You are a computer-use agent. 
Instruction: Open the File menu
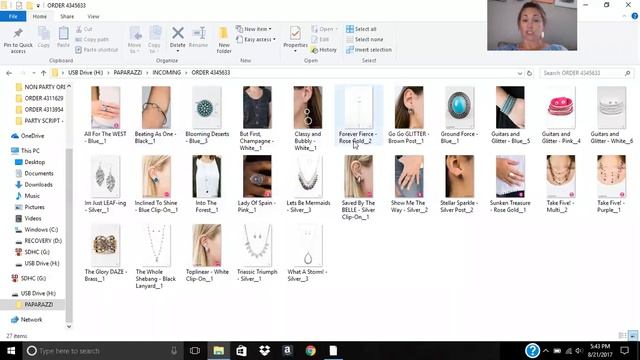pos(13,16)
